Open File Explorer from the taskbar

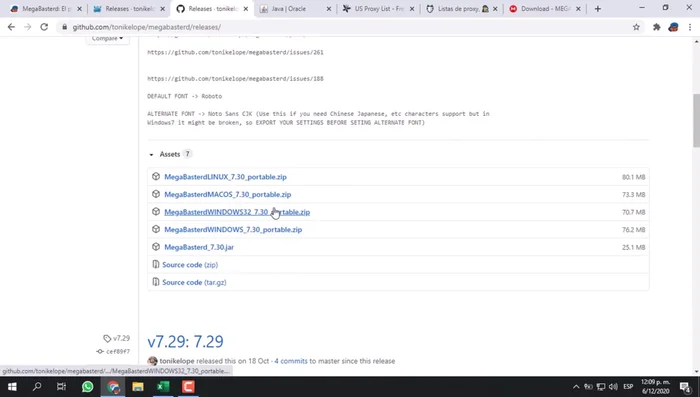[x=138, y=387]
